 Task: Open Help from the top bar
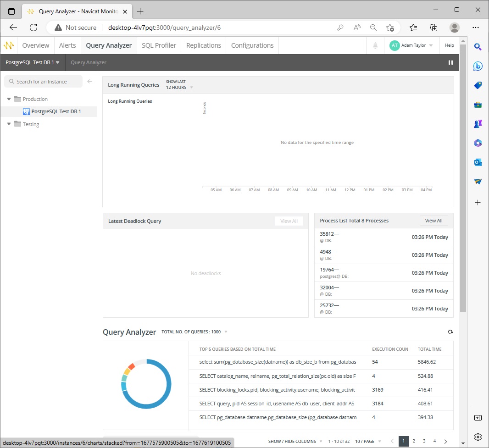click(x=449, y=45)
